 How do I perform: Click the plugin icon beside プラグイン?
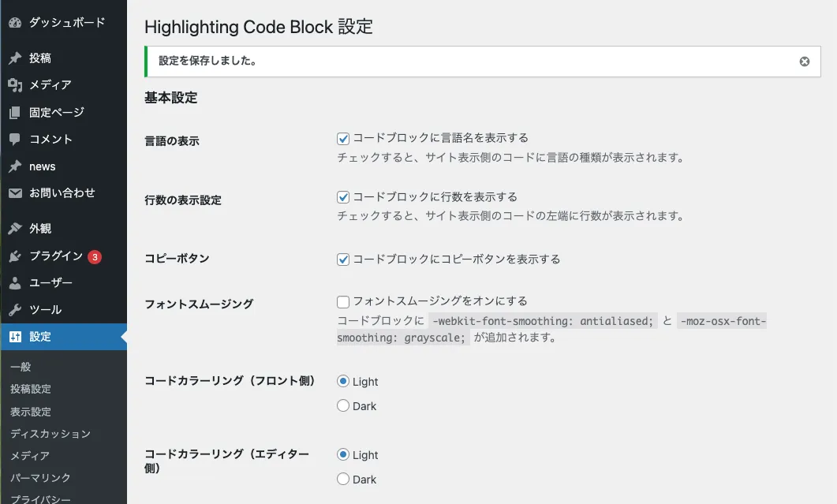[15, 256]
